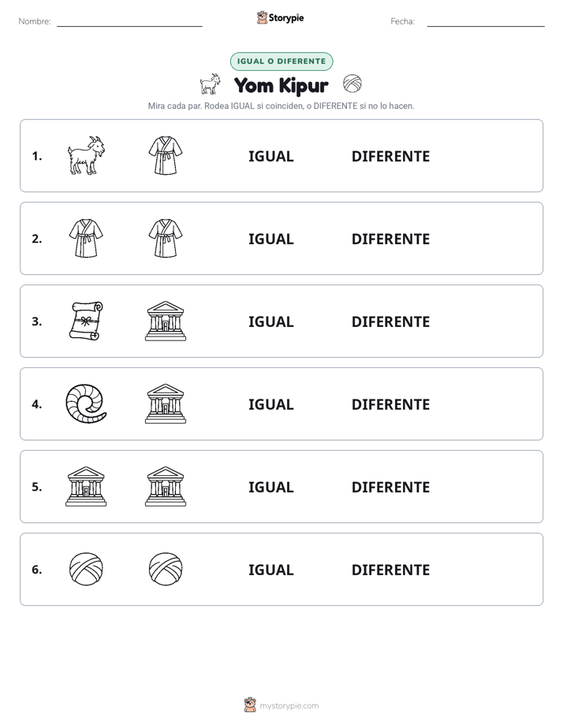Screen dimensions: 563x728
Task: Click the yarn ball icon beside the title
Action: pos(352,84)
